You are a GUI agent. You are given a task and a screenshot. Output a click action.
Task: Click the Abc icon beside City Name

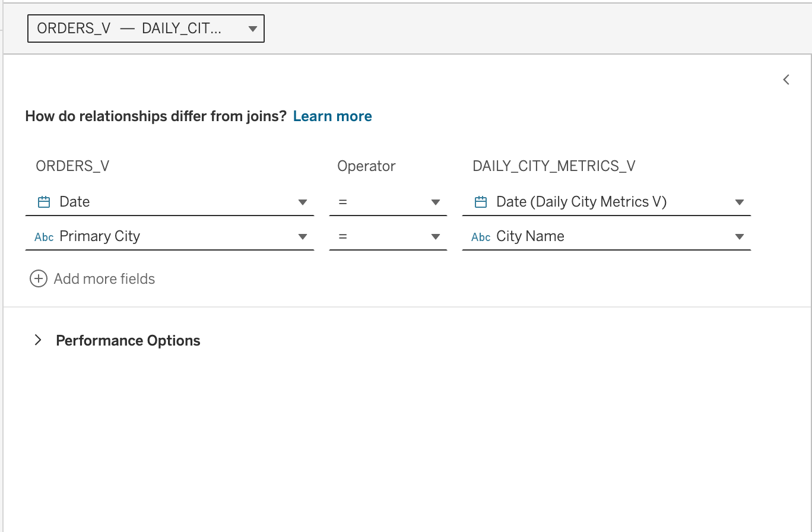click(481, 237)
